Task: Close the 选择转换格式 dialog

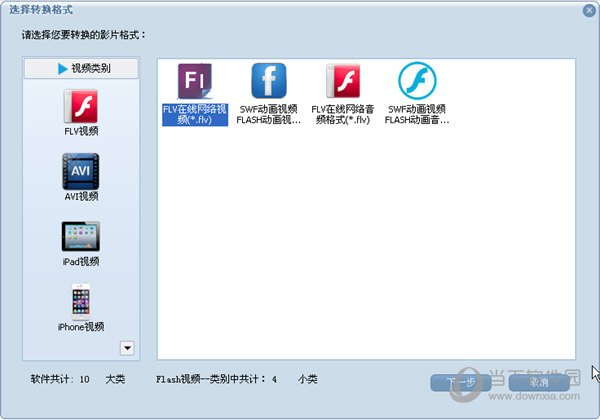Action: point(589,10)
